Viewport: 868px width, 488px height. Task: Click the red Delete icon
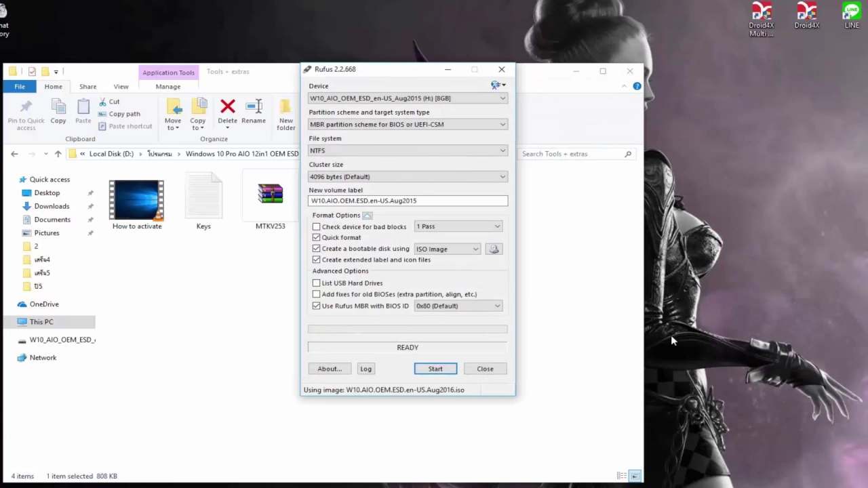click(227, 106)
